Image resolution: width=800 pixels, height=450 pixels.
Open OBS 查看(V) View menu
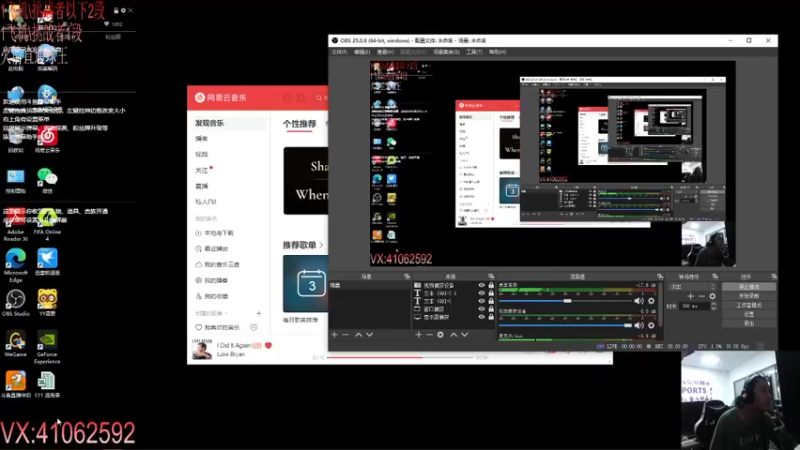coord(385,52)
